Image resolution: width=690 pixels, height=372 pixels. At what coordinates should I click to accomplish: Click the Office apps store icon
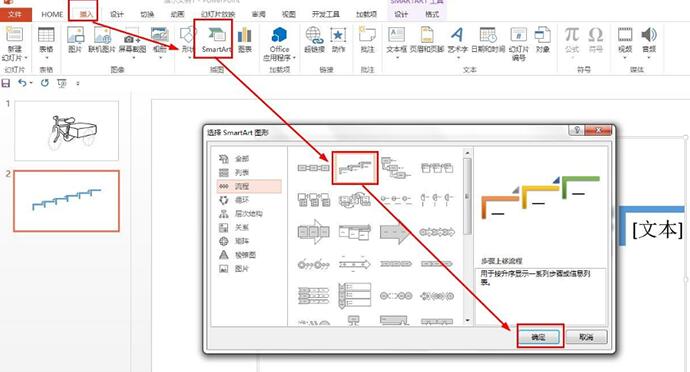pyautogui.click(x=279, y=34)
